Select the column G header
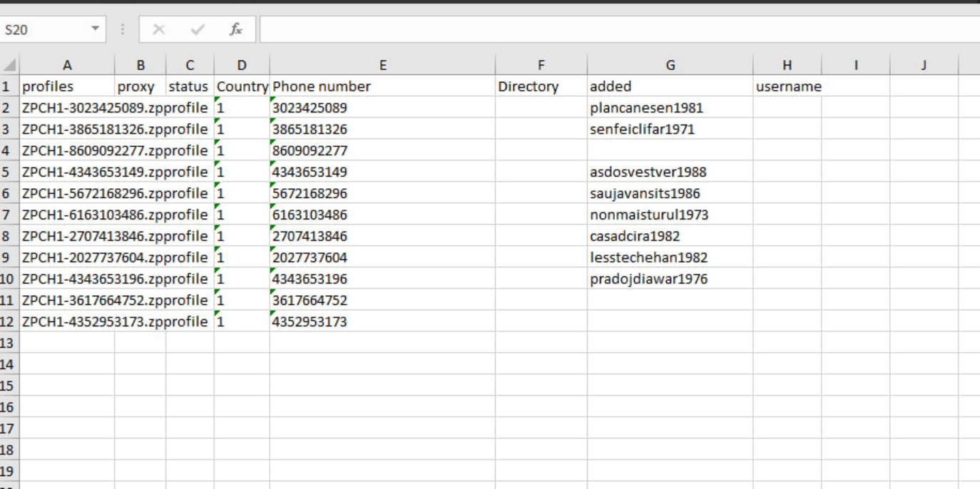980x489 pixels. point(670,66)
